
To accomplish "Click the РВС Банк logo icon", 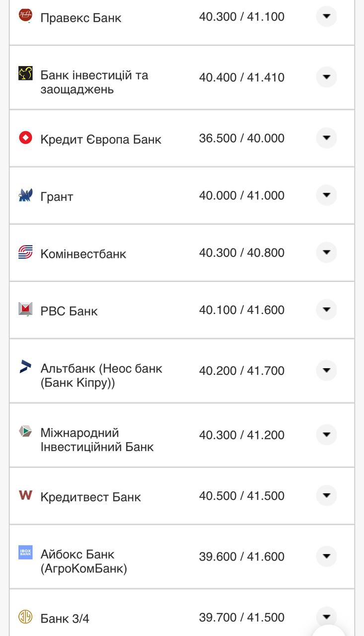I will pyautogui.click(x=25, y=309).
